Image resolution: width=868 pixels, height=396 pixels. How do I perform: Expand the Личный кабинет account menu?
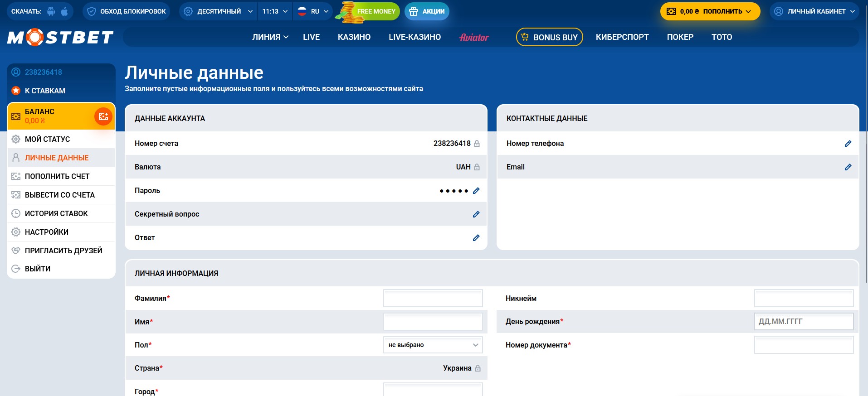pyautogui.click(x=814, y=11)
